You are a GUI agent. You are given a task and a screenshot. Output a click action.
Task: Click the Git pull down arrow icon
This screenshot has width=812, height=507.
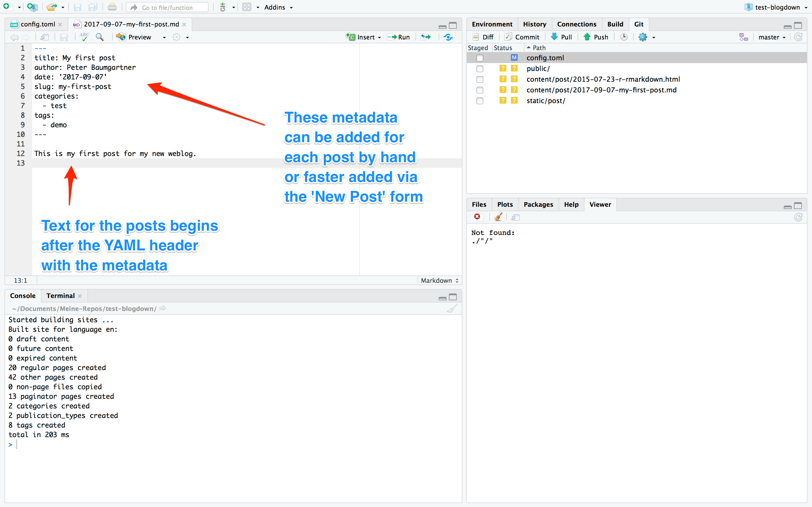click(x=555, y=37)
